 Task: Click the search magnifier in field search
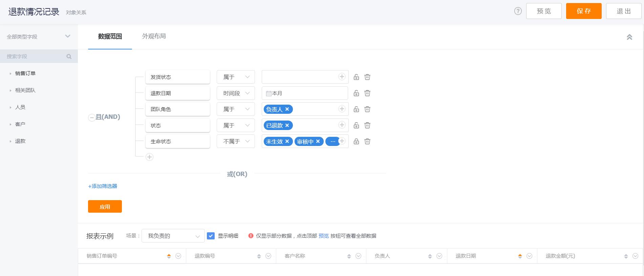(x=69, y=57)
